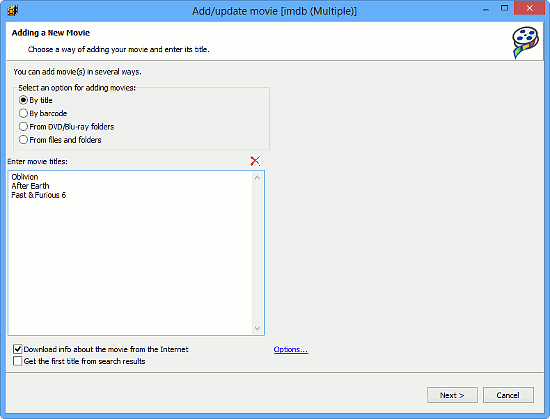Click the Cancel button
The height and width of the screenshot is (419, 550).
coord(508,395)
